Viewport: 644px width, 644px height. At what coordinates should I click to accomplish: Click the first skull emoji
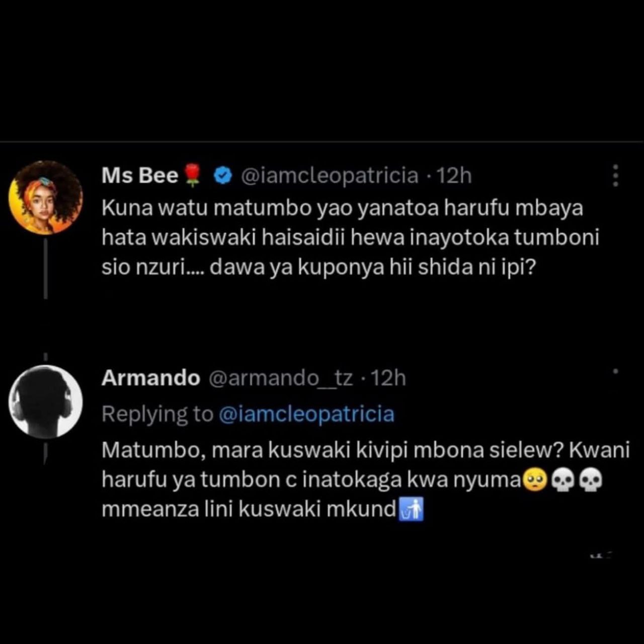tap(563, 480)
